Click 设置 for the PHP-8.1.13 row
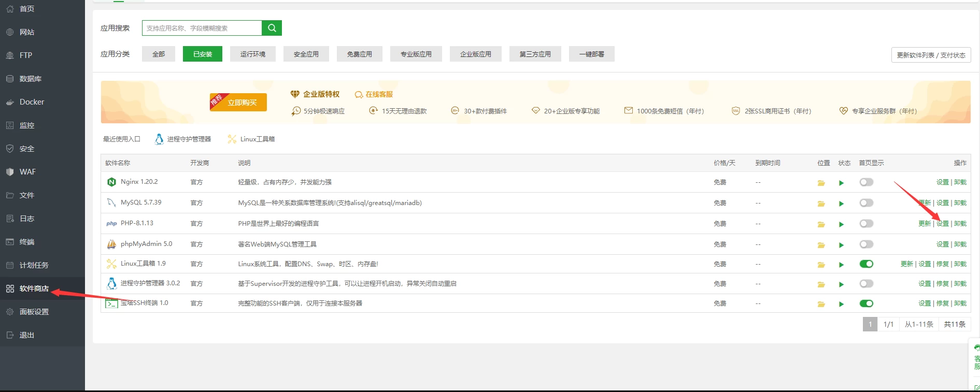The width and height of the screenshot is (980, 392). (x=943, y=224)
